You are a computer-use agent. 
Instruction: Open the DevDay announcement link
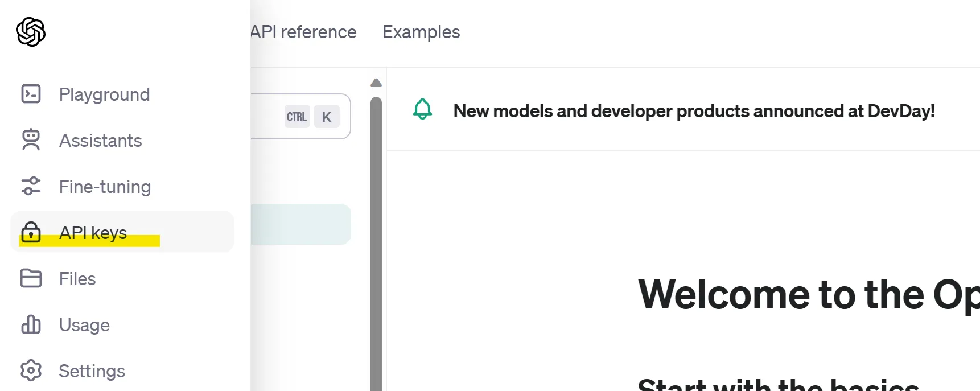(694, 111)
